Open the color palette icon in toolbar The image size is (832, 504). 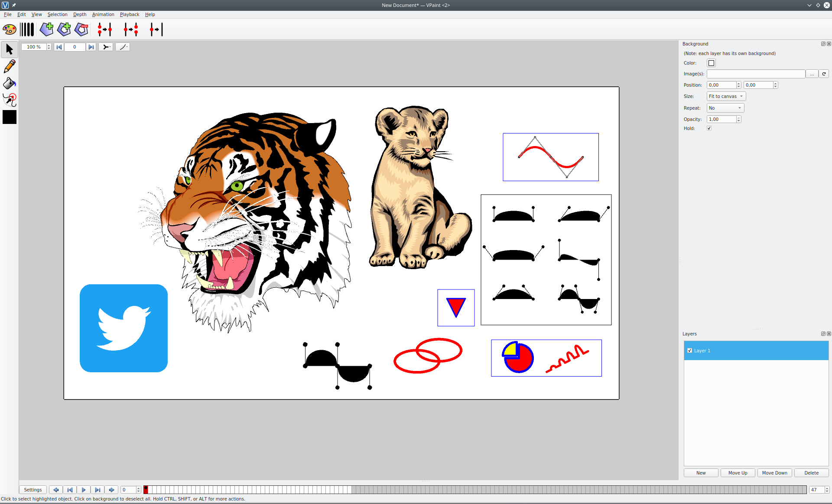(10, 29)
